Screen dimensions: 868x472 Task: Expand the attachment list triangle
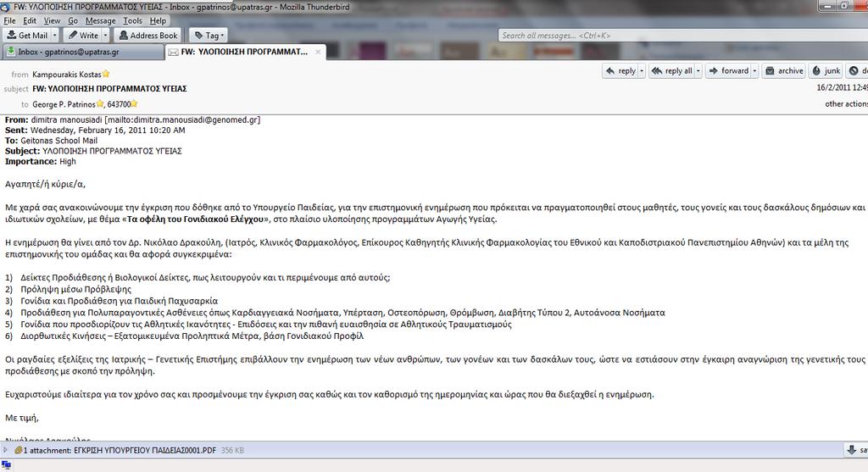pyautogui.click(x=6, y=450)
